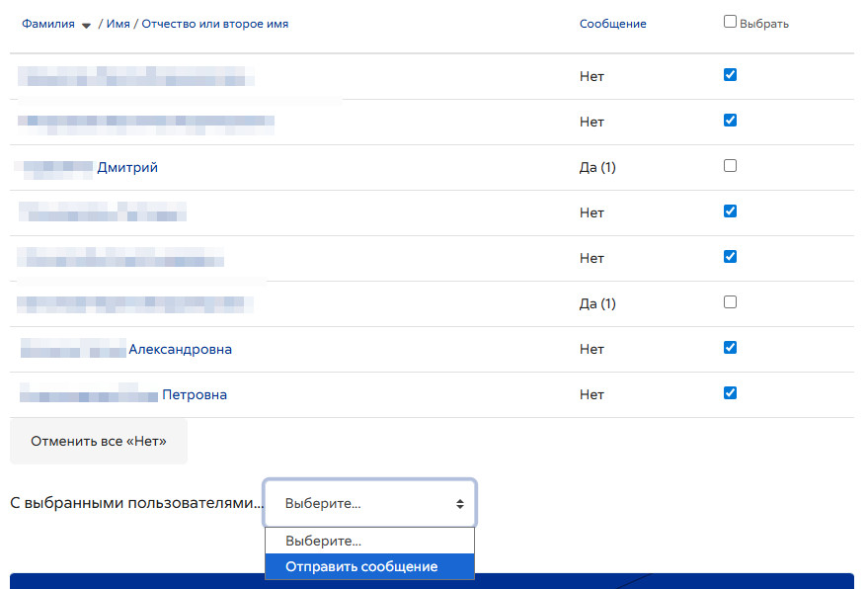Sort the list by Фамилия
Screen dimensions: 868x589
point(48,24)
